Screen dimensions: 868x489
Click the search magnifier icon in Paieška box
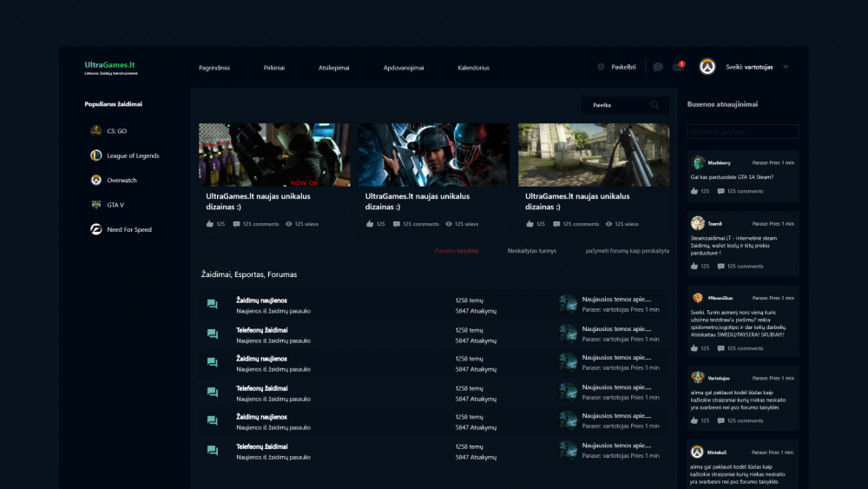[654, 105]
